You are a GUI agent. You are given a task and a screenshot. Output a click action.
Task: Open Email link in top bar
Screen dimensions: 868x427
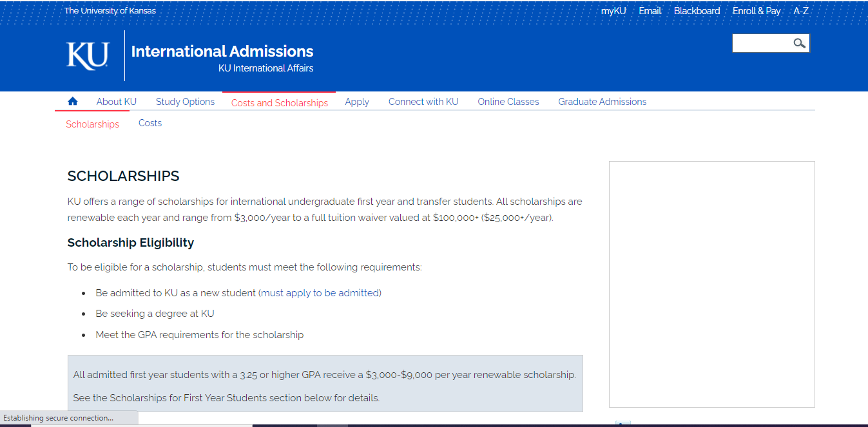point(650,11)
